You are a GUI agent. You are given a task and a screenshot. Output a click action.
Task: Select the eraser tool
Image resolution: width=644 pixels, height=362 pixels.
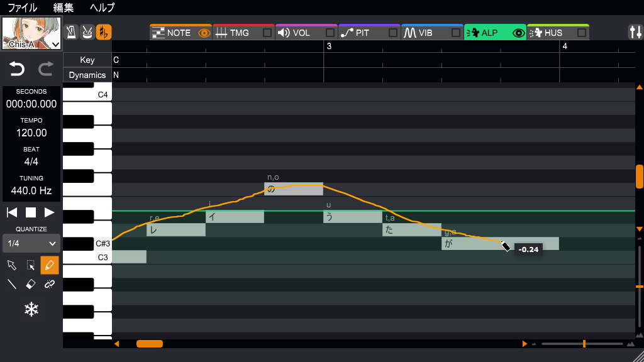pos(31,284)
